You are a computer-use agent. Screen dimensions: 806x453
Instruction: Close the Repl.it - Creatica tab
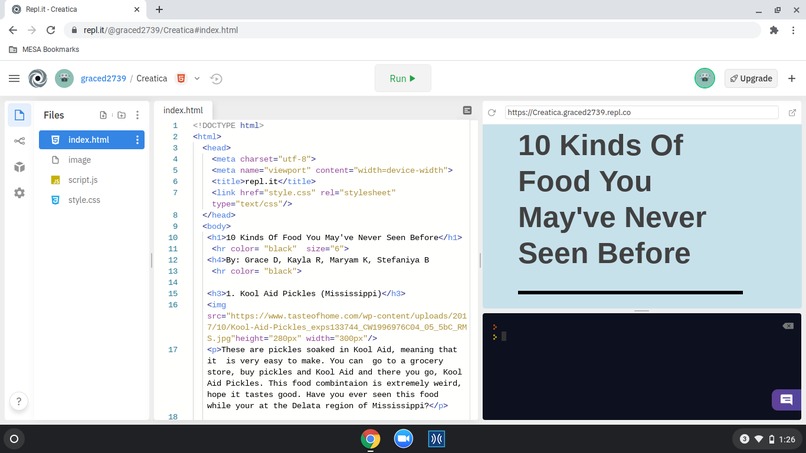137,9
